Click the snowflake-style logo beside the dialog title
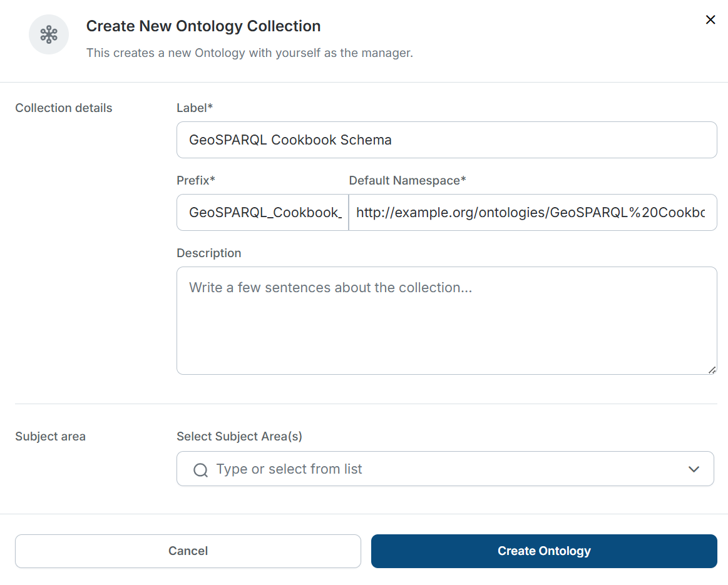 click(48, 34)
